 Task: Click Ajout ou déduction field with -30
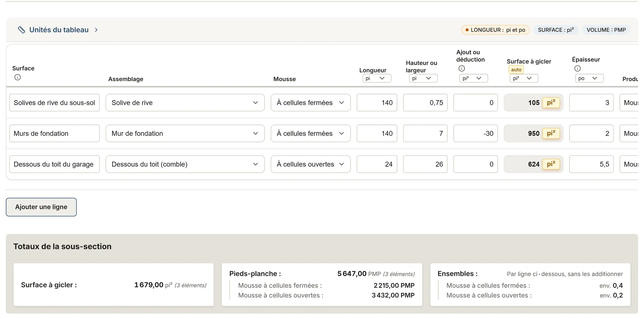(475, 133)
